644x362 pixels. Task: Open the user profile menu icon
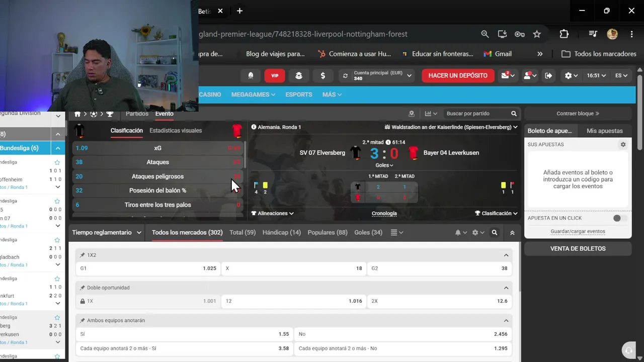tap(530, 75)
